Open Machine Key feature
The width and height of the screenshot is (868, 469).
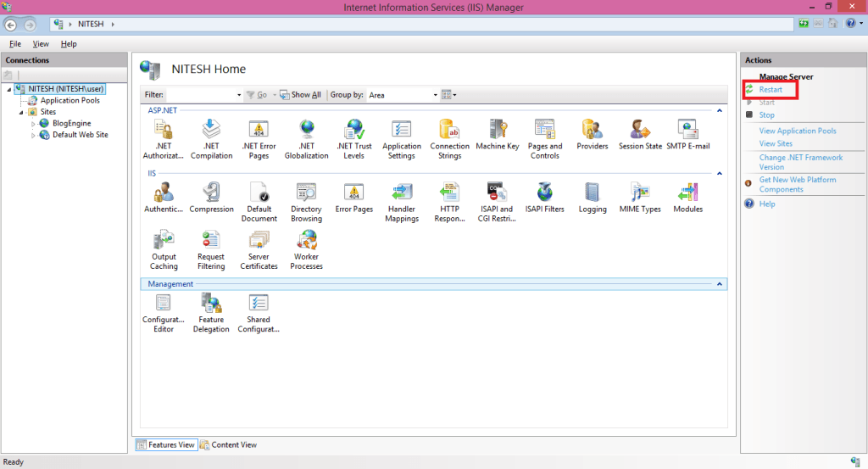point(498,135)
